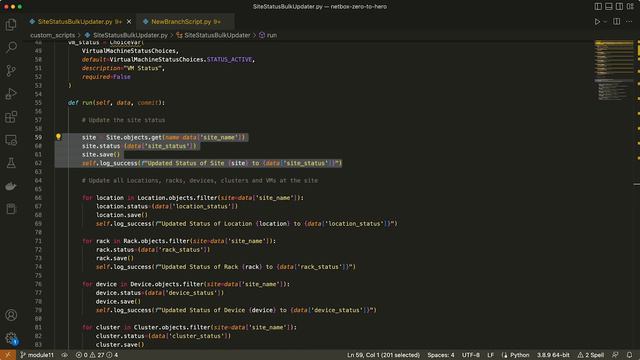Screen dimensions: 640x360
Task: Close the SiteStatusBulkUpdater.py tab
Action: click(x=129, y=22)
